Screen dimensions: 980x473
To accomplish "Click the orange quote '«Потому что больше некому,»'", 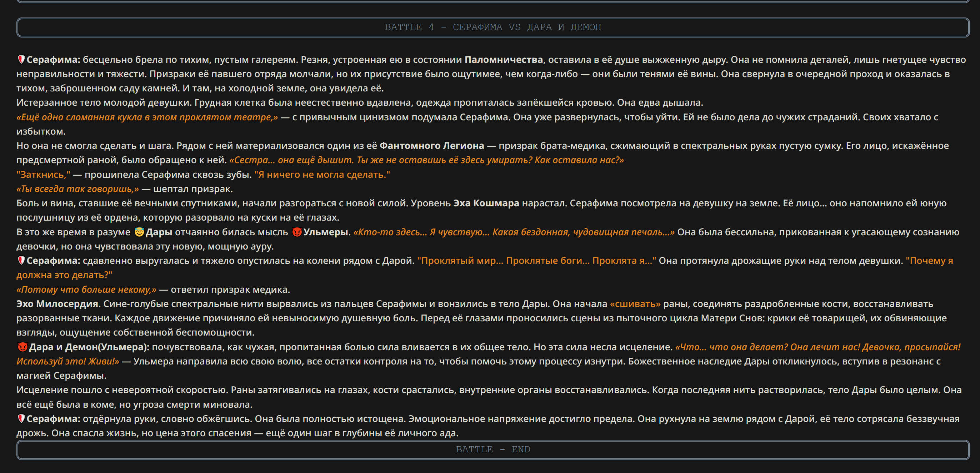I will [x=86, y=290].
